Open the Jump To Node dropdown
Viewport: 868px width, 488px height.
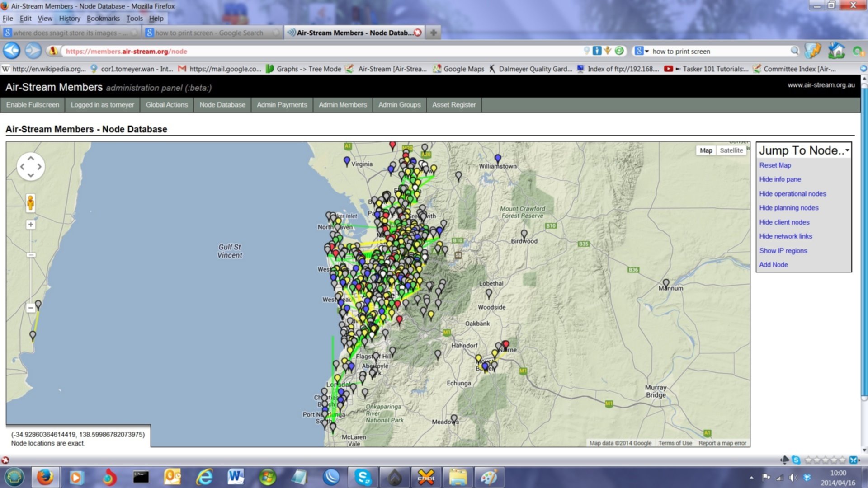(804, 150)
